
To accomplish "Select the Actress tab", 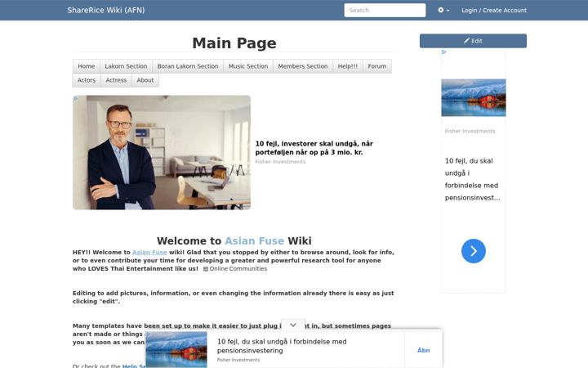I will [116, 80].
